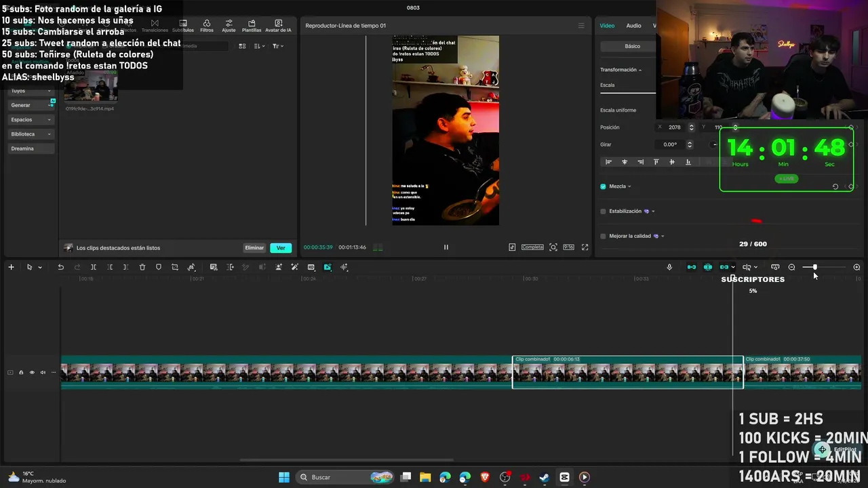Image resolution: width=868 pixels, height=488 pixels.
Task: Click the Completa preview zoom button
Action: pos(532,247)
